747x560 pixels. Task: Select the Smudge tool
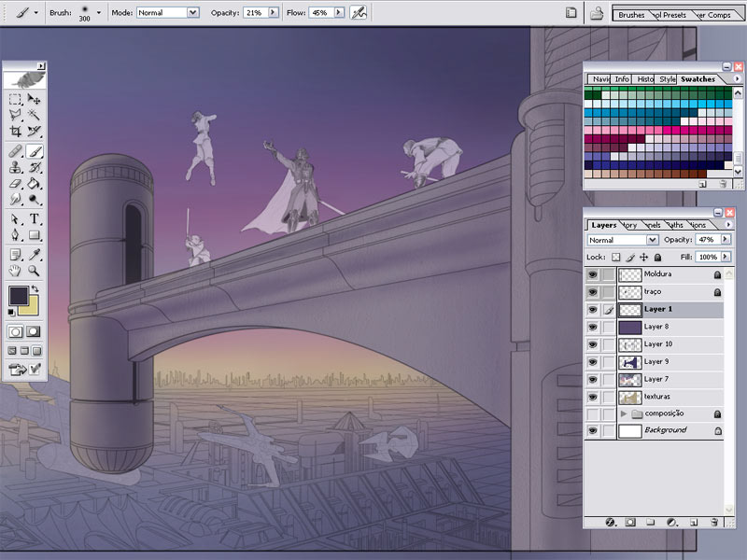click(15, 199)
